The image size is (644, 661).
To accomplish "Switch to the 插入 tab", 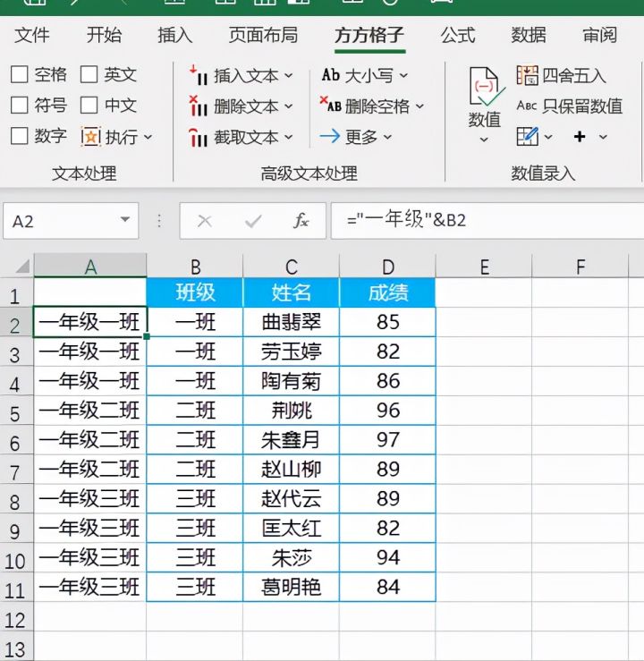I will click(x=175, y=35).
